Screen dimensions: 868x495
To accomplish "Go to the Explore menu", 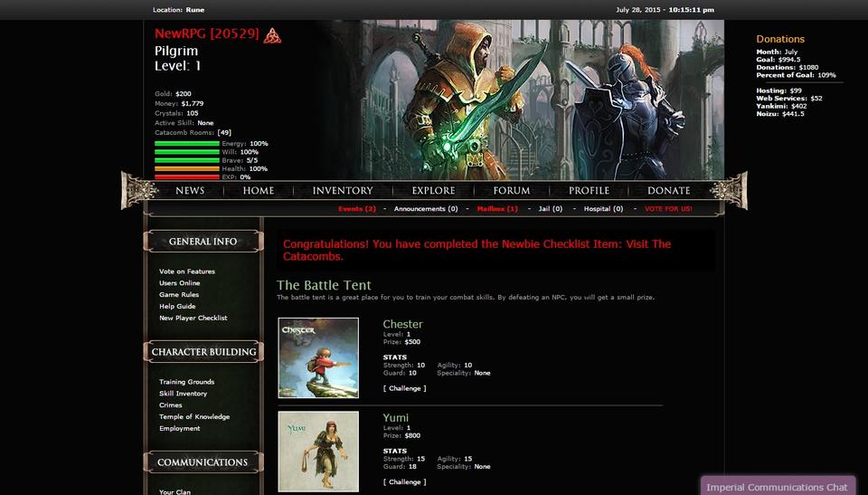I will click(433, 191).
